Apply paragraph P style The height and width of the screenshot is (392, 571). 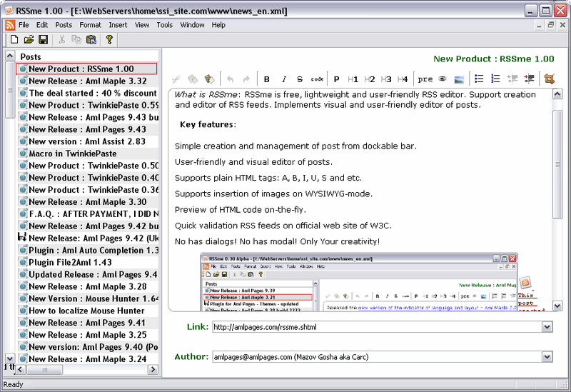[336, 79]
